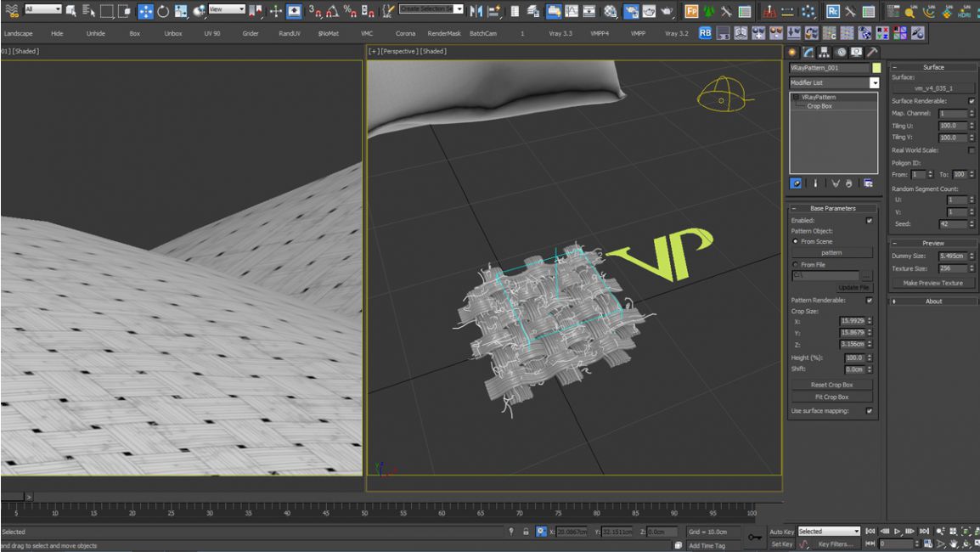980x552 pixels.
Task: Open the Material Editor
Action: pos(611,10)
